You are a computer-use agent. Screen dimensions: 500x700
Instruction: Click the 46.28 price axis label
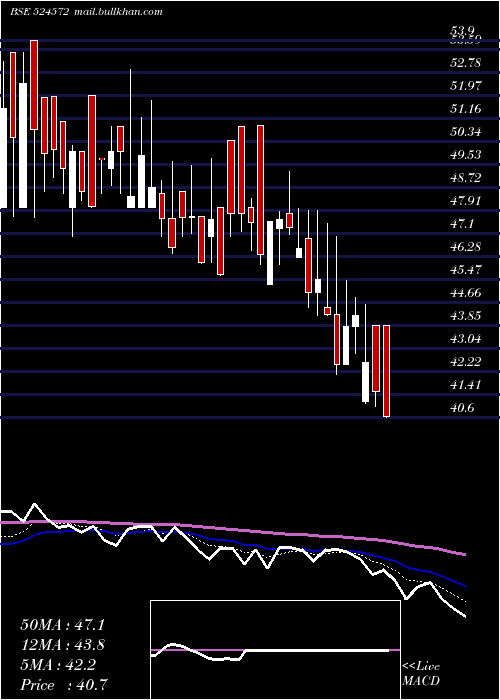(x=466, y=246)
